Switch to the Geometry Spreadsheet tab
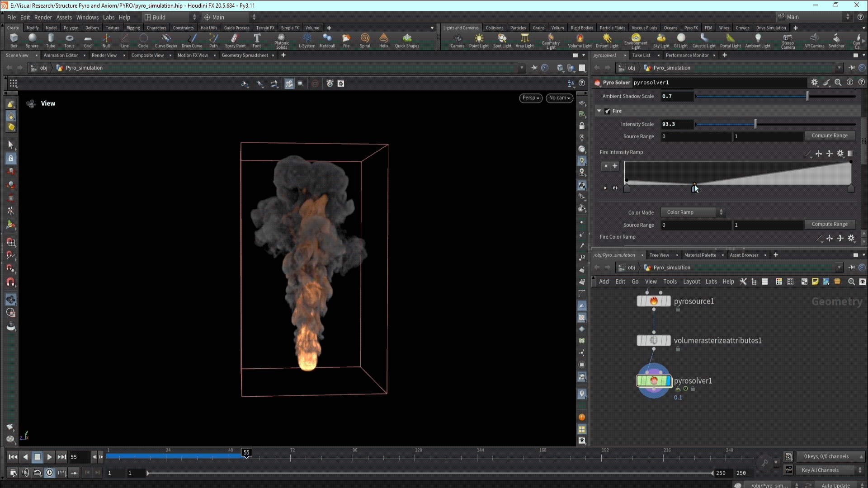This screenshot has height=488, width=868. click(x=245, y=55)
